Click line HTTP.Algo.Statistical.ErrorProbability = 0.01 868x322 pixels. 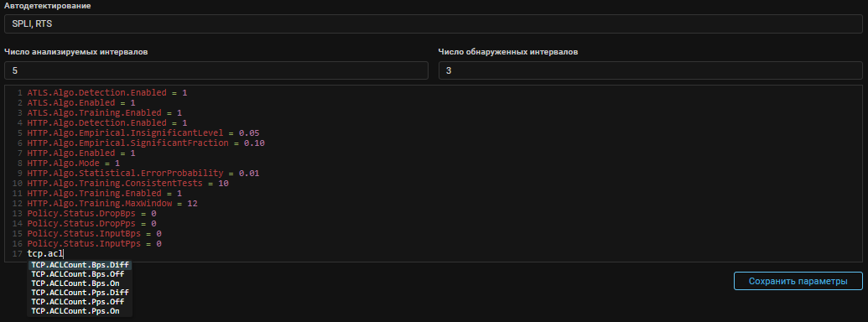click(143, 174)
